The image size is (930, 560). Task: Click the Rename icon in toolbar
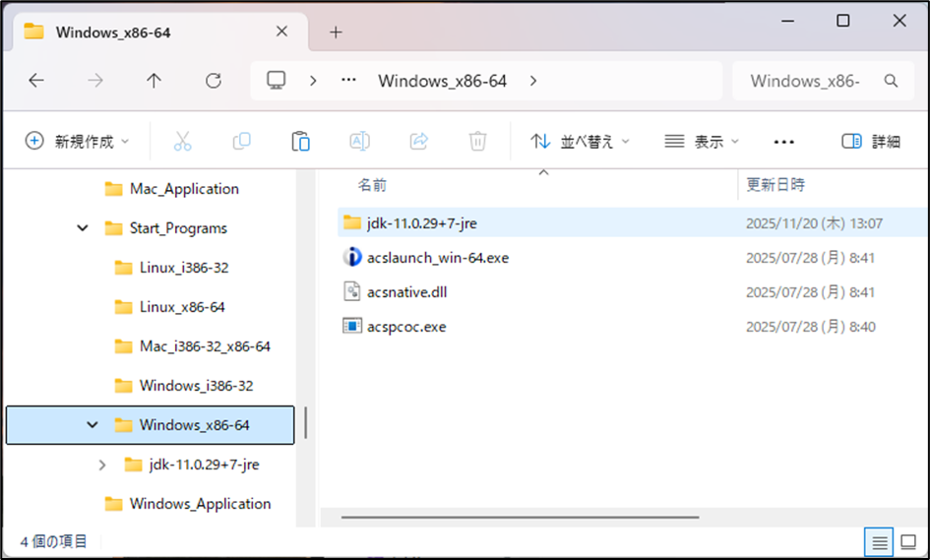coord(359,142)
